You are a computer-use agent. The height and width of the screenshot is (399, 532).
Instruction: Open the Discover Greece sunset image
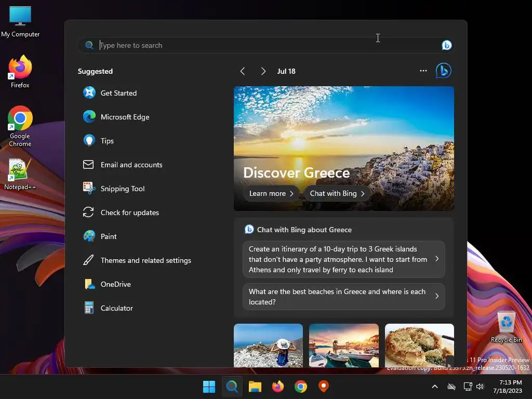point(344,148)
